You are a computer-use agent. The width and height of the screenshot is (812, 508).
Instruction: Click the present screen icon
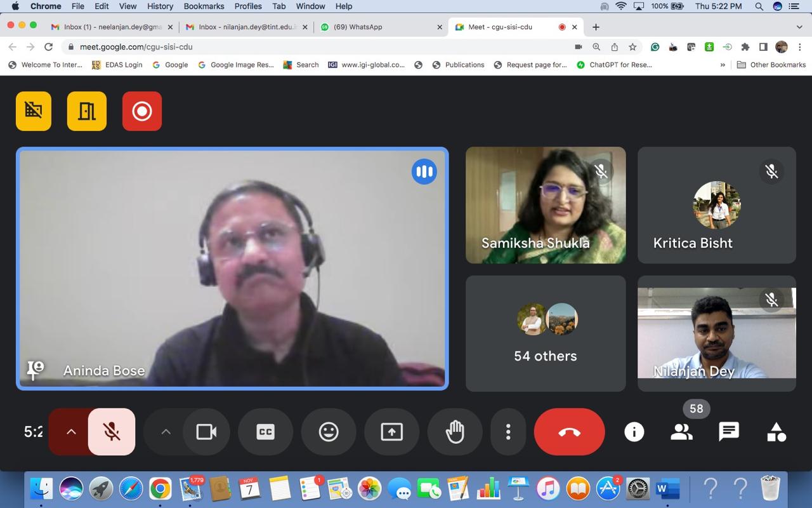(391, 432)
